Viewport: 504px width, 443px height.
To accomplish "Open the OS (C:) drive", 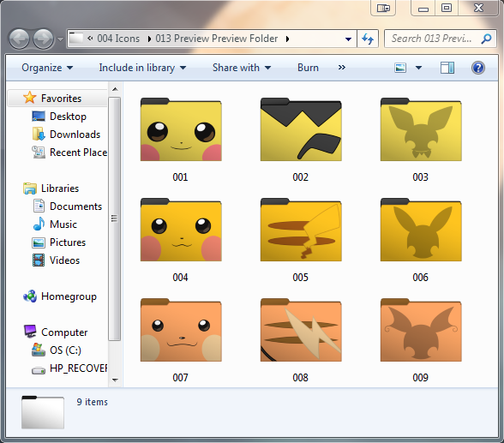I will coord(65,350).
